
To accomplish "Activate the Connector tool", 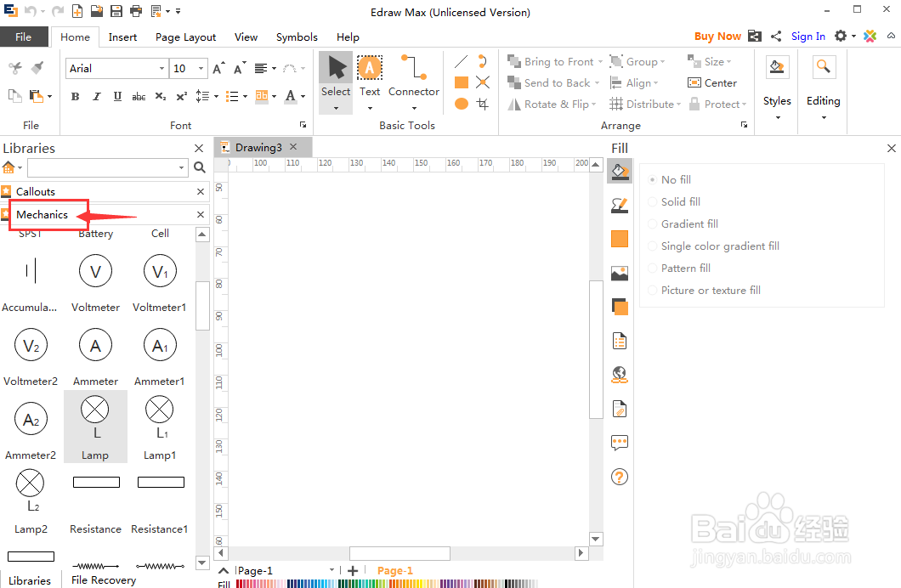I will pyautogui.click(x=413, y=82).
